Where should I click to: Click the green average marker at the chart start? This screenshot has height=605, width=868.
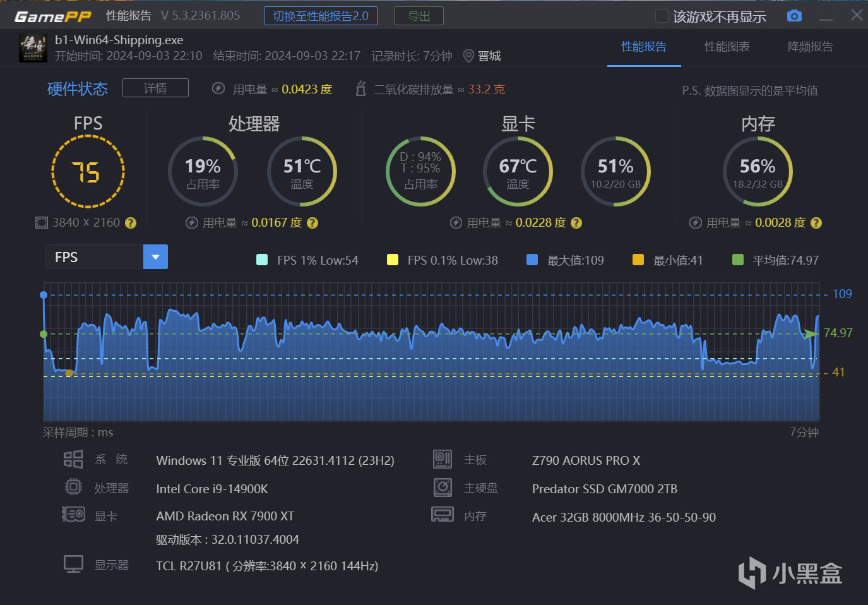click(x=44, y=334)
